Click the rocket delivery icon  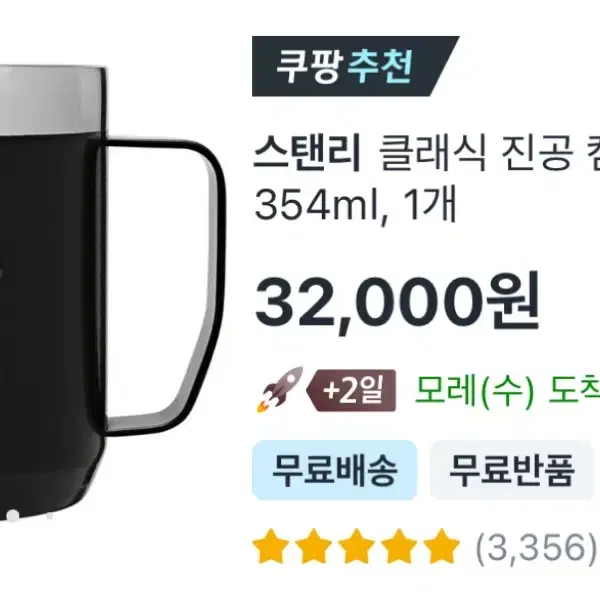click(x=280, y=390)
